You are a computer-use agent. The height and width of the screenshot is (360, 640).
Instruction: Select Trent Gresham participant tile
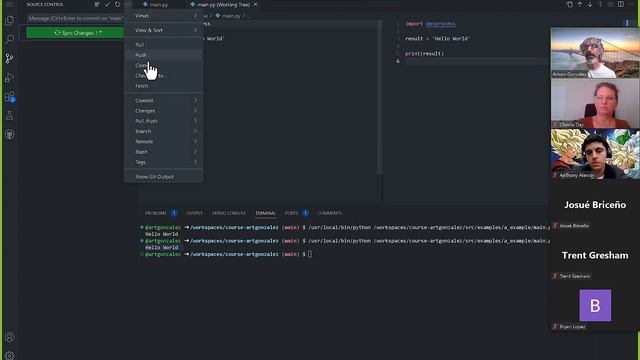point(595,255)
